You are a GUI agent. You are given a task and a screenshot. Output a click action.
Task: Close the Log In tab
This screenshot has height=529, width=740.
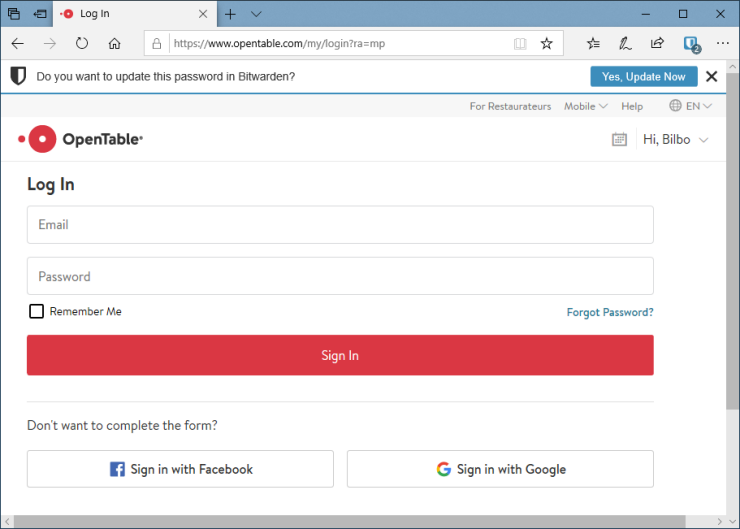pos(203,14)
